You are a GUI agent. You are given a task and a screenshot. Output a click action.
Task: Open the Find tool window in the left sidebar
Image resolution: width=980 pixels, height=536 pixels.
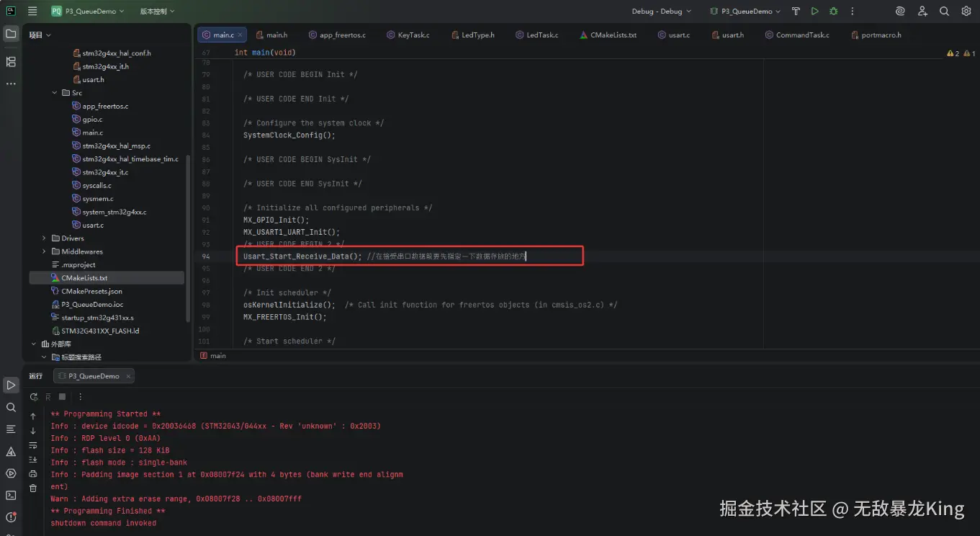pos(11,407)
